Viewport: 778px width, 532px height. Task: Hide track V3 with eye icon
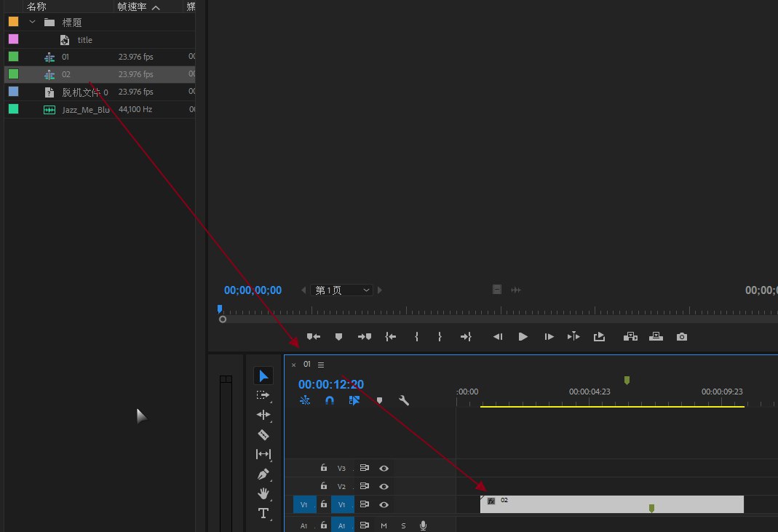(384, 468)
